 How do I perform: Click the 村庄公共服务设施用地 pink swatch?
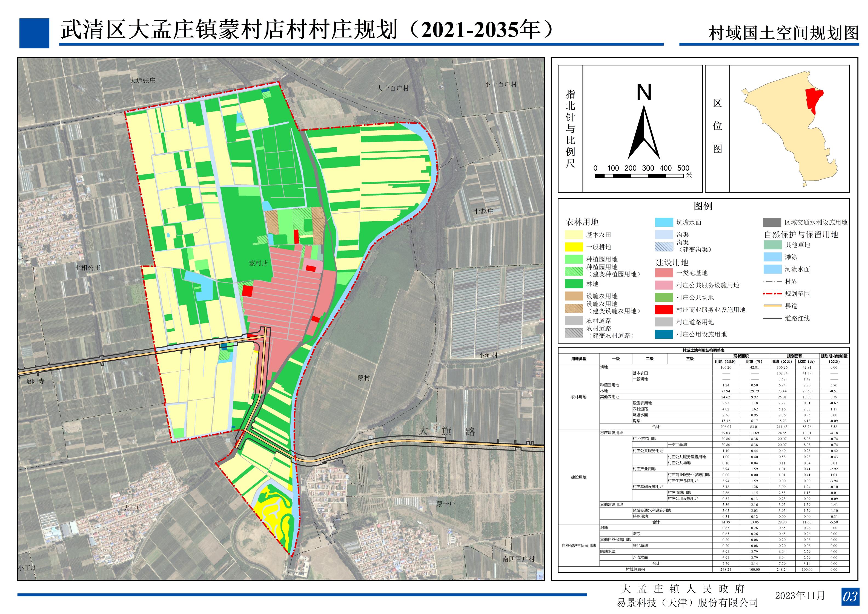point(664,285)
